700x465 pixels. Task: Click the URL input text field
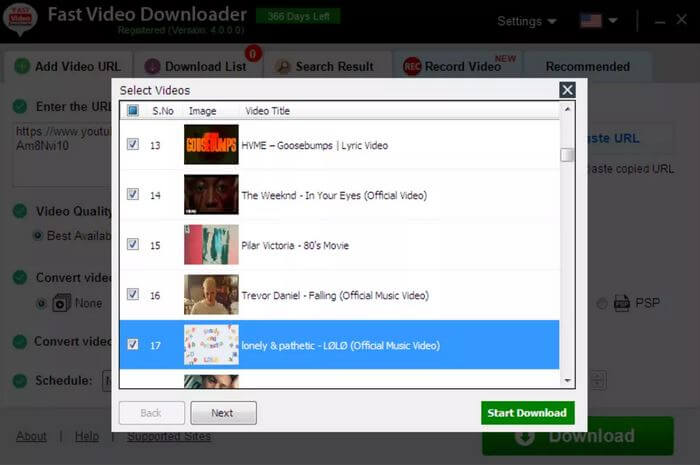(62, 154)
